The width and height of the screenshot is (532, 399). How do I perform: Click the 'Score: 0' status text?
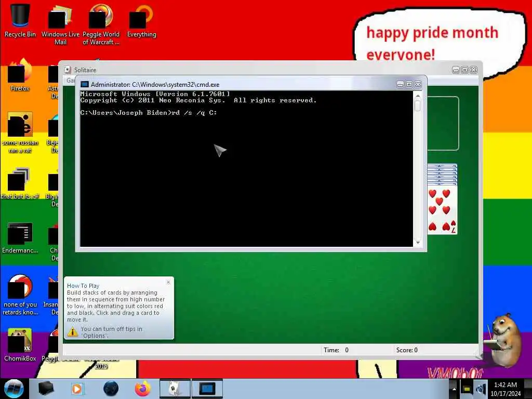(x=407, y=350)
